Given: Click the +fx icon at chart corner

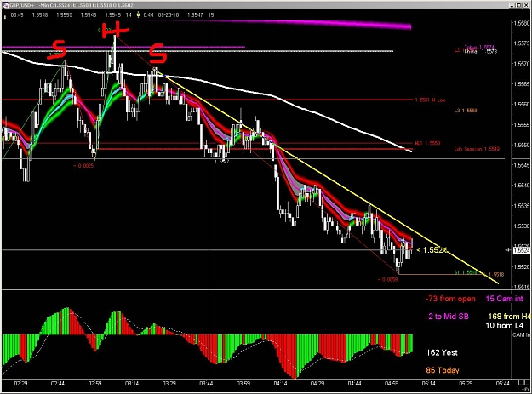Looking at the screenshot, I should pos(527,390).
